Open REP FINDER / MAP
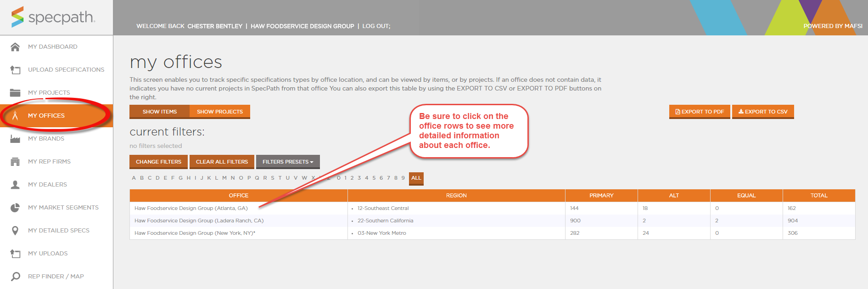Viewport: 868px width, 289px height. [56, 277]
